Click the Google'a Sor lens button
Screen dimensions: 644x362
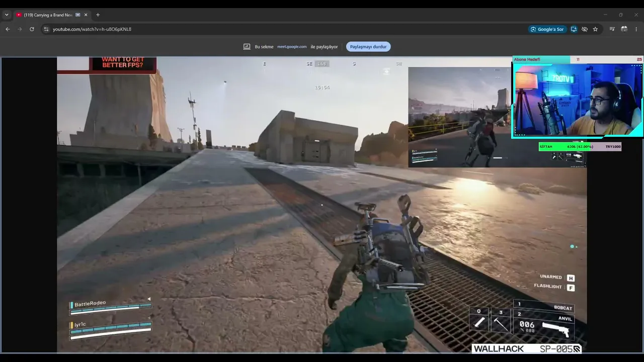pyautogui.click(x=546, y=29)
